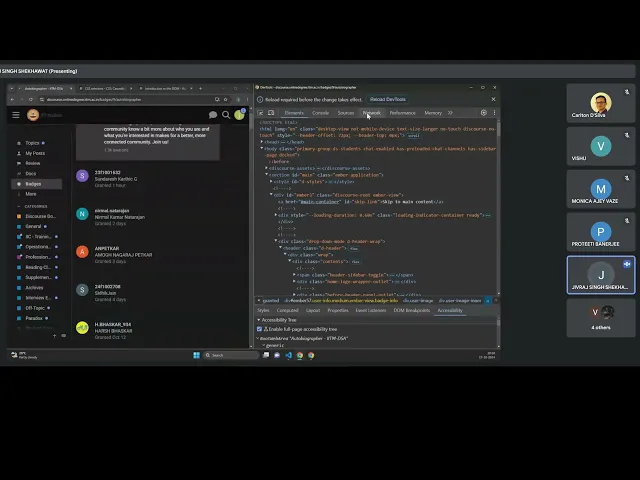Switch to the Sources tab
The height and width of the screenshot is (480, 640).
tap(345, 113)
